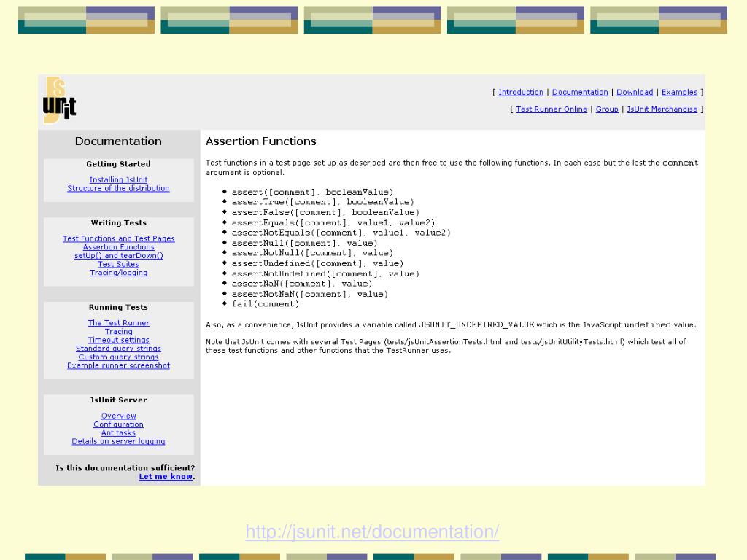Click assertNotEquals([comment], value1, value2) item

click(341, 233)
